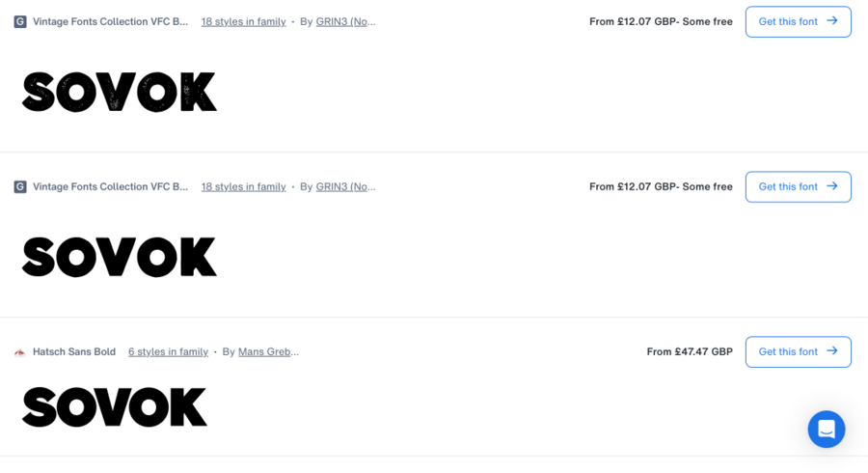The width and height of the screenshot is (868, 473).
Task: Click the Hatsch Sans Bold foundry logo icon
Action: [19, 352]
